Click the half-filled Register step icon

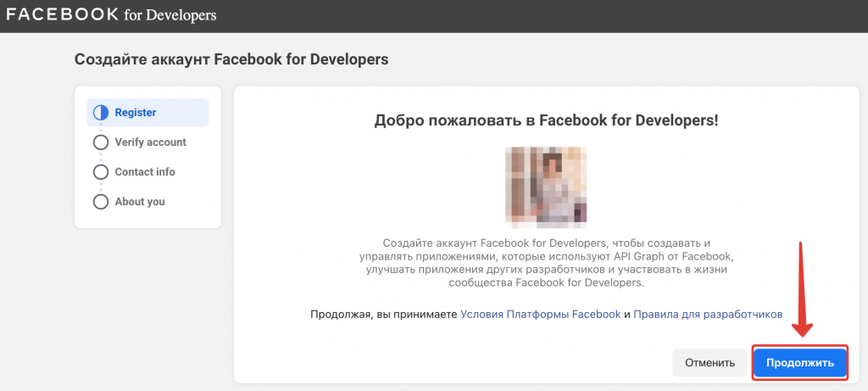click(x=101, y=113)
